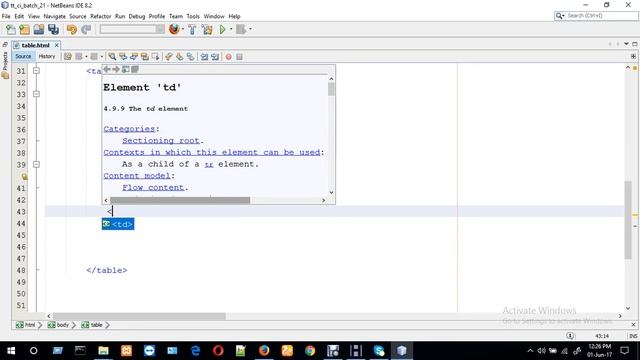This screenshot has height=360, width=640.
Task: Click the Find Next Occurrence icon
Action: pyautogui.click(x=134, y=57)
